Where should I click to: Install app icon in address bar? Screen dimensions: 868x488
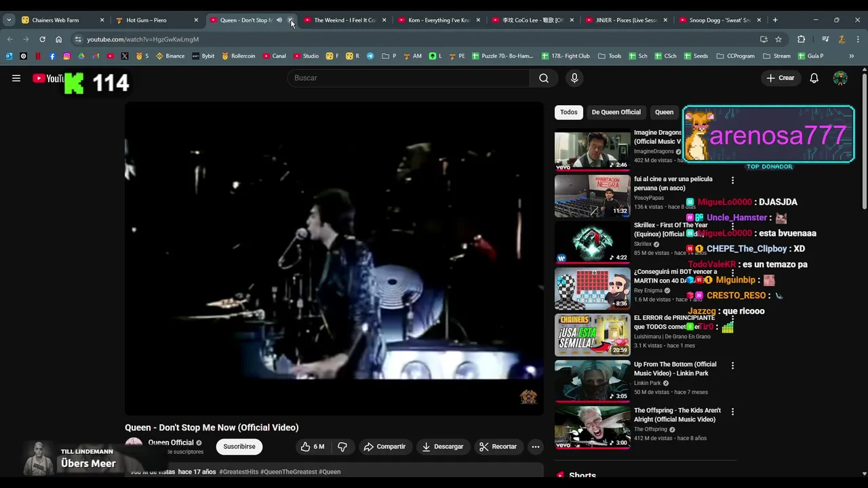pos(764,39)
